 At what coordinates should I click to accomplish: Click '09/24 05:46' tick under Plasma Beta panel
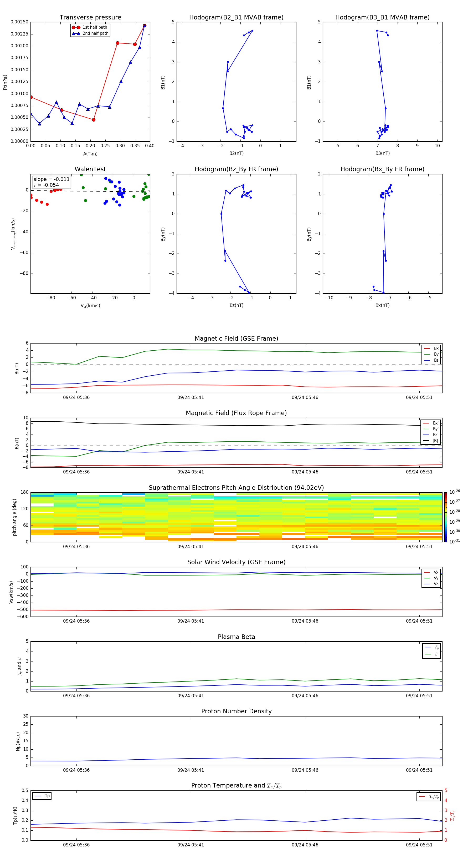(x=305, y=695)
